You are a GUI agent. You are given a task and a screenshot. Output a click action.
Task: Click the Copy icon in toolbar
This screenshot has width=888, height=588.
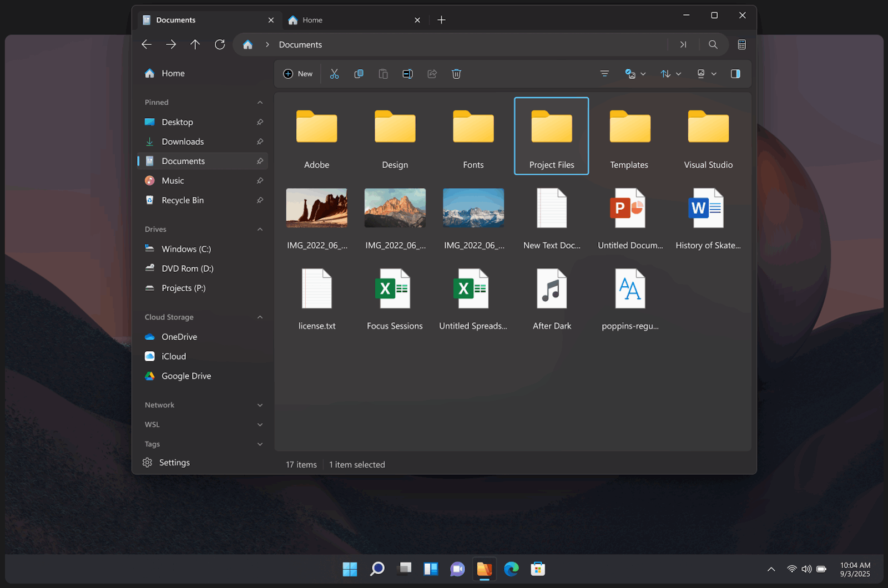coord(359,74)
